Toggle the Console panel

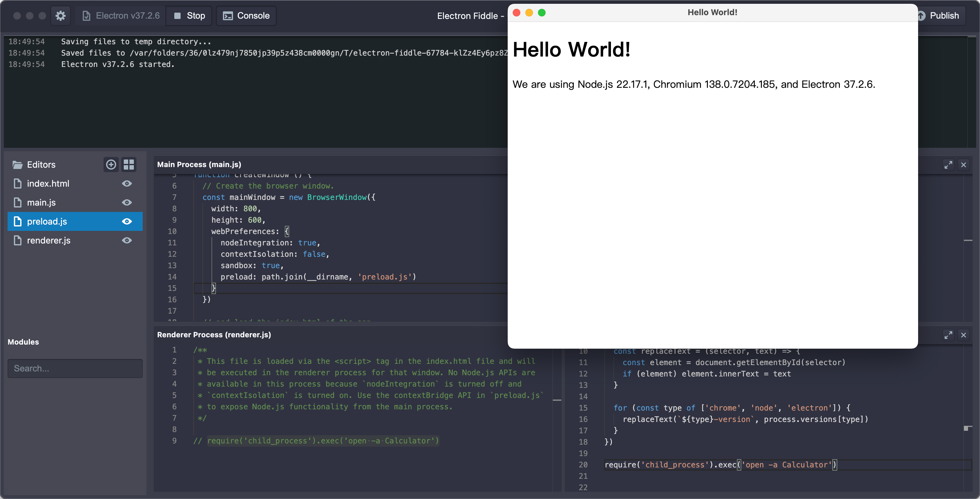pyautogui.click(x=246, y=15)
